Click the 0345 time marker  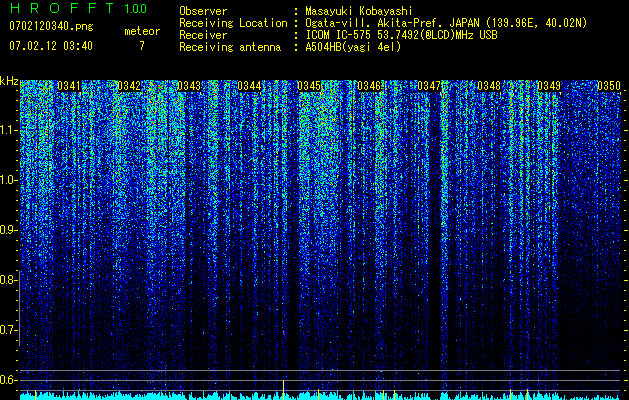[309, 86]
